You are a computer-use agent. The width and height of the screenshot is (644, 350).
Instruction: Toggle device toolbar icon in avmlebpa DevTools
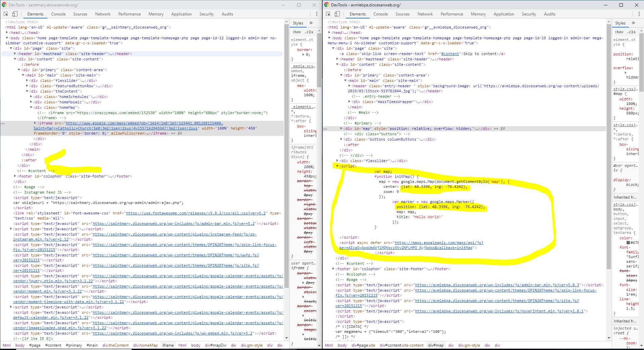tap(337, 14)
